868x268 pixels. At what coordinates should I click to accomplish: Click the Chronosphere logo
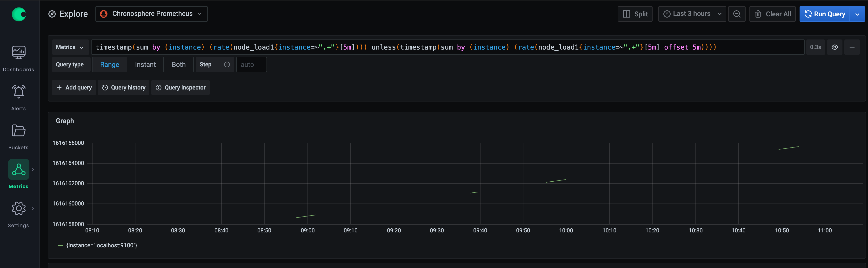[19, 14]
